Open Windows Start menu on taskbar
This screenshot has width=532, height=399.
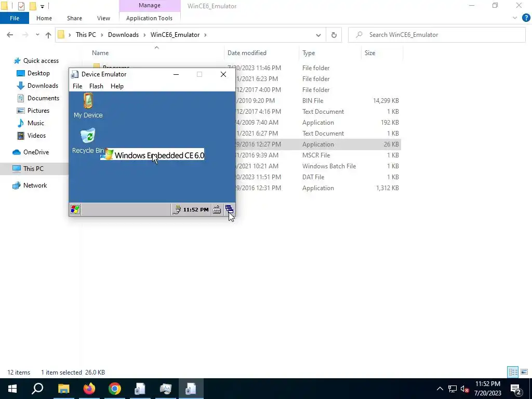click(x=12, y=389)
